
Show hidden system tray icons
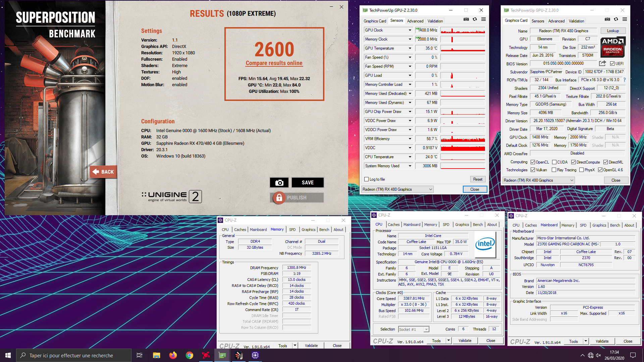coord(582,355)
